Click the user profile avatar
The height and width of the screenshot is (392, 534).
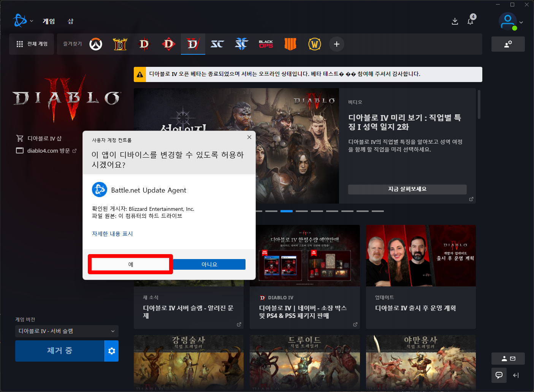508,22
